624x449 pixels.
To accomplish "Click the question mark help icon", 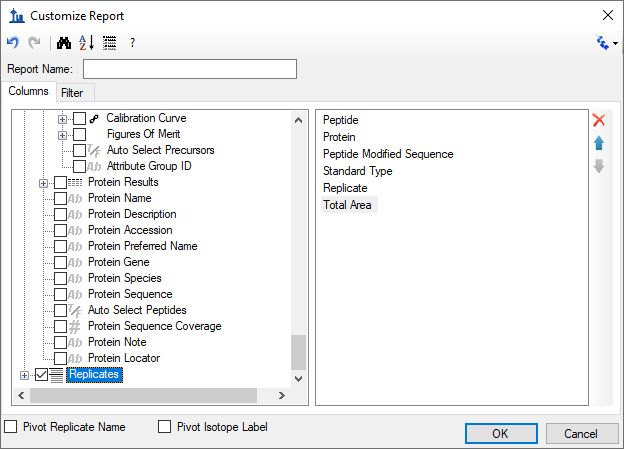I will pos(132,43).
